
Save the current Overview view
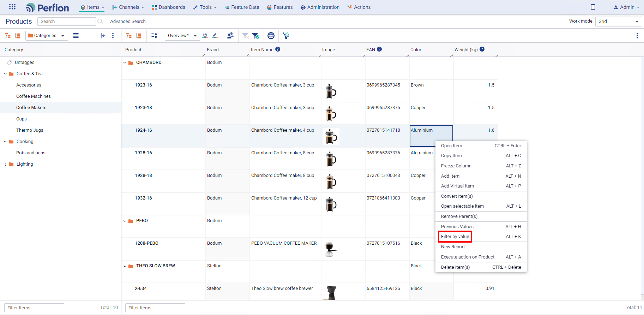point(205,36)
